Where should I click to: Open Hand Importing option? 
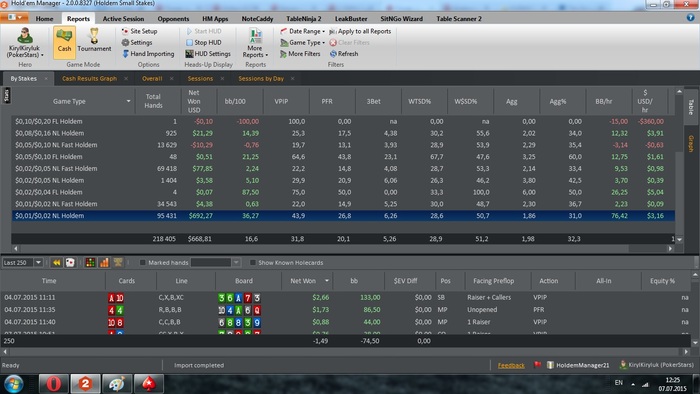pos(148,54)
